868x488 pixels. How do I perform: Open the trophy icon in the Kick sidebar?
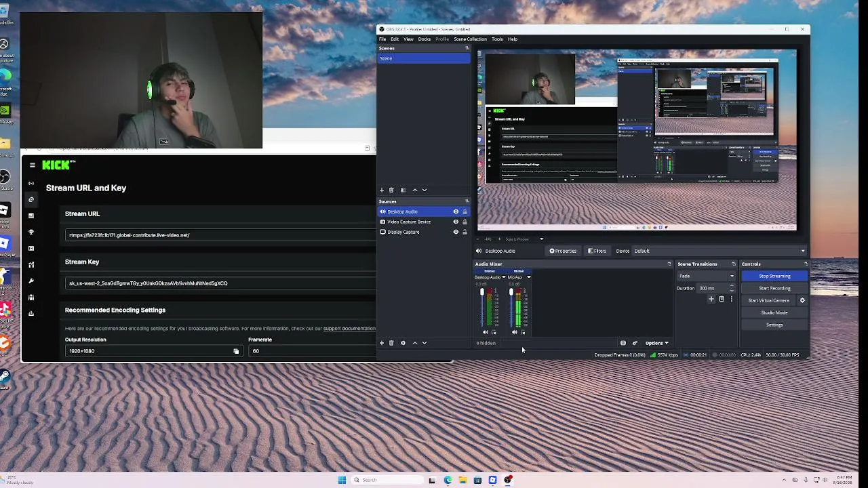tap(31, 232)
